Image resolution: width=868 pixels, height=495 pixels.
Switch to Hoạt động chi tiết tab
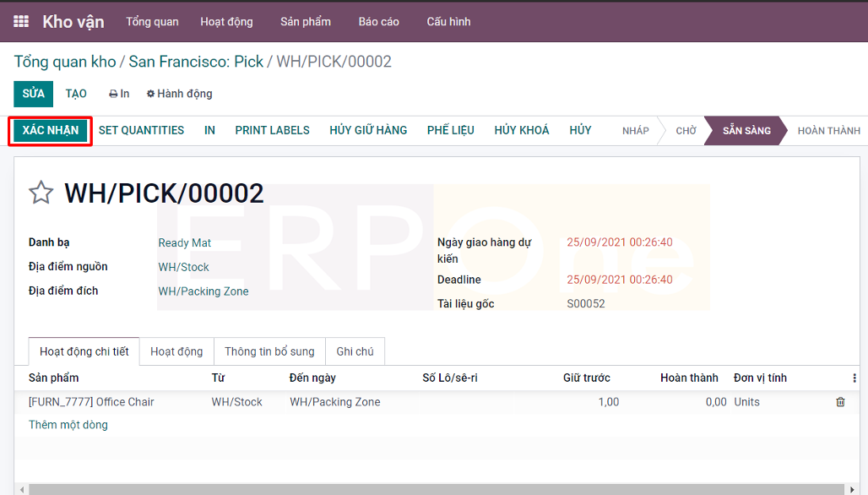click(x=84, y=351)
